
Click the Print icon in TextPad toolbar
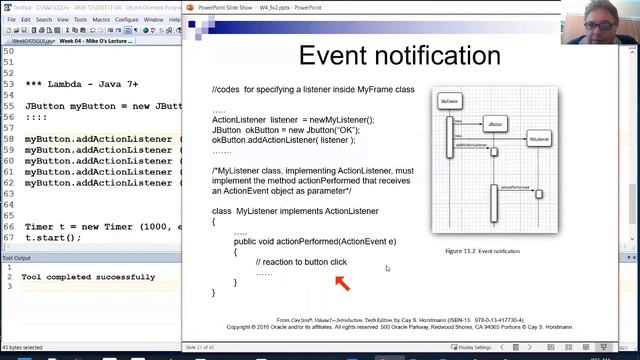click(42, 30)
